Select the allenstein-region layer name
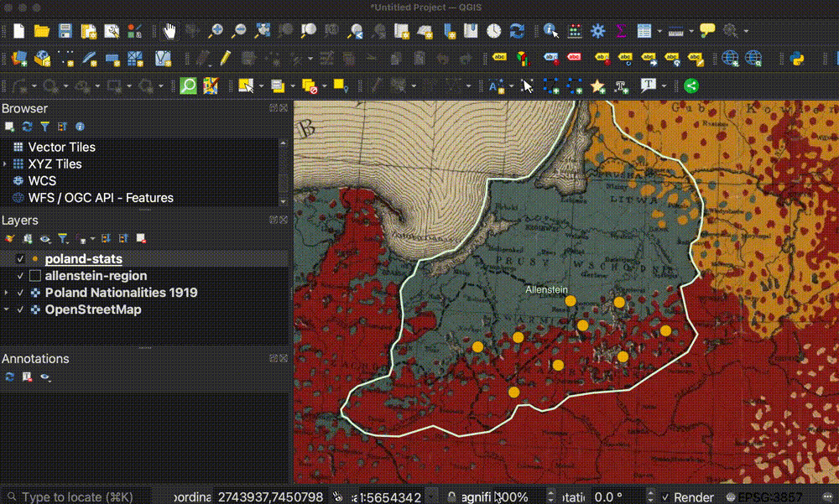The width and height of the screenshot is (839, 504). (96, 276)
